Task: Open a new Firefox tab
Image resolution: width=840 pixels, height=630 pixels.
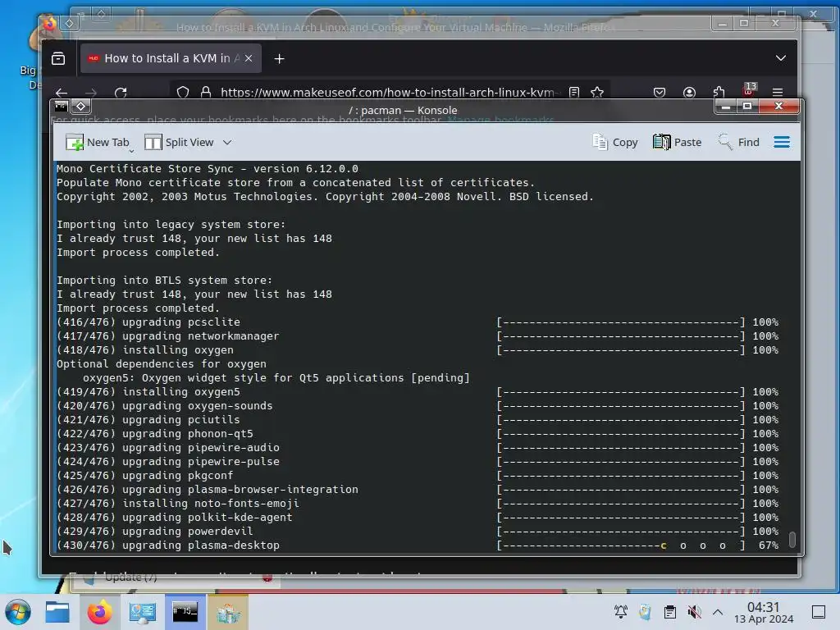Action: [x=279, y=59]
